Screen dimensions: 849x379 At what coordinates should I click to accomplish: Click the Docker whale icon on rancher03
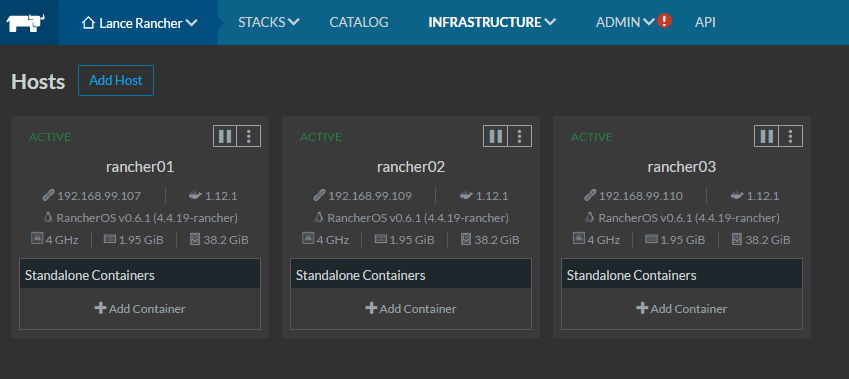(x=737, y=195)
